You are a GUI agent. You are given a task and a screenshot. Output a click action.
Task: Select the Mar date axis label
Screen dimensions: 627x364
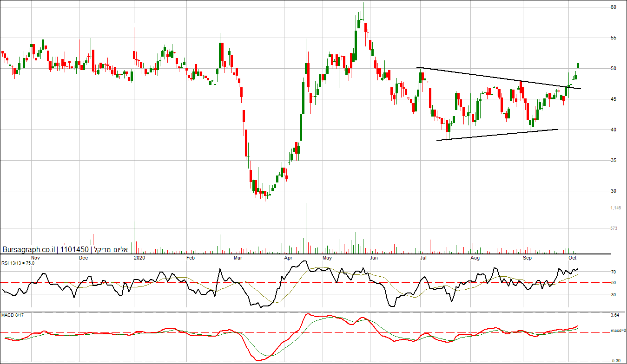pyautogui.click(x=238, y=257)
